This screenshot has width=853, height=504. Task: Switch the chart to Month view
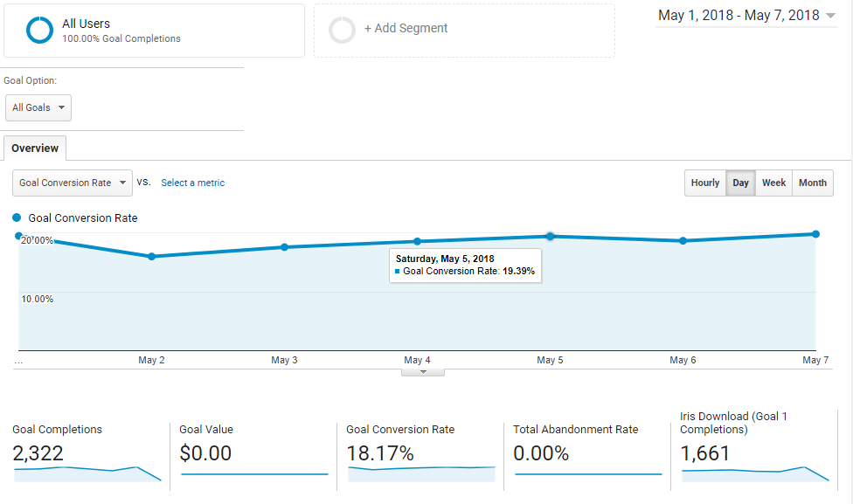tap(812, 183)
